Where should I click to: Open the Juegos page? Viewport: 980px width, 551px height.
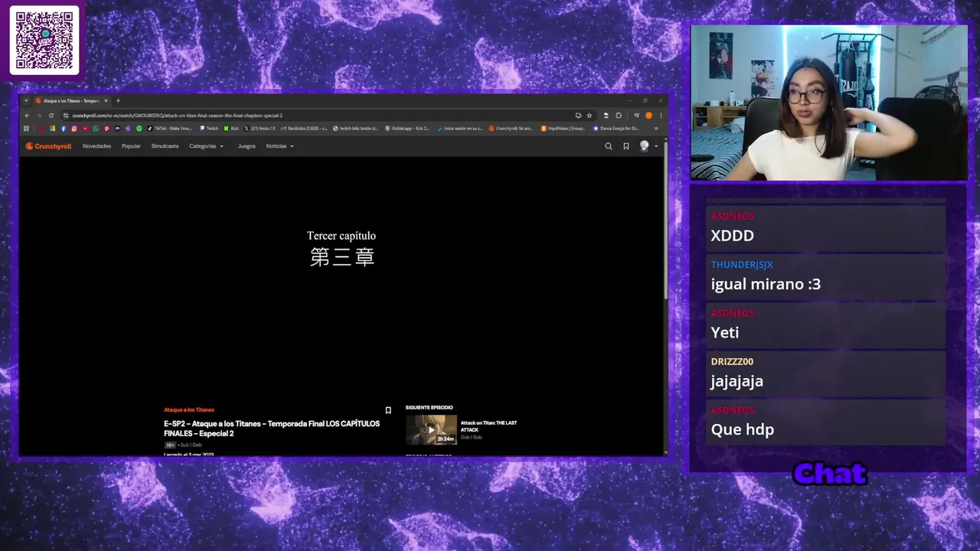[x=247, y=146]
